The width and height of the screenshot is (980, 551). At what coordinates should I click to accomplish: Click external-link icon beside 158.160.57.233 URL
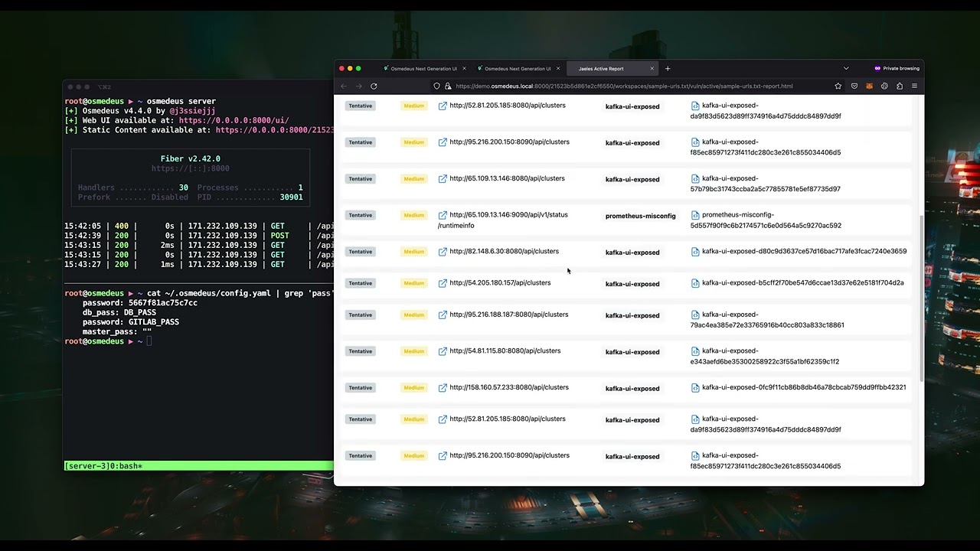pyautogui.click(x=443, y=388)
